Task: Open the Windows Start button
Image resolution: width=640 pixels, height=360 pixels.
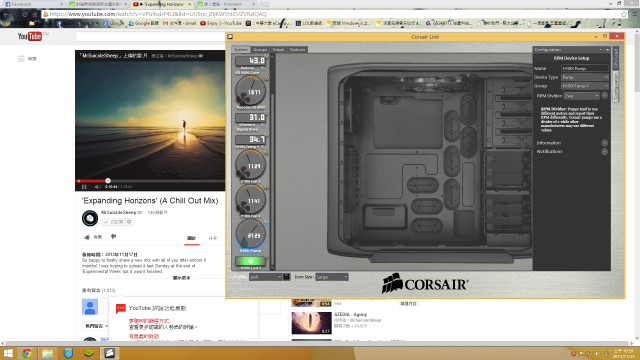Action: (8, 353)
